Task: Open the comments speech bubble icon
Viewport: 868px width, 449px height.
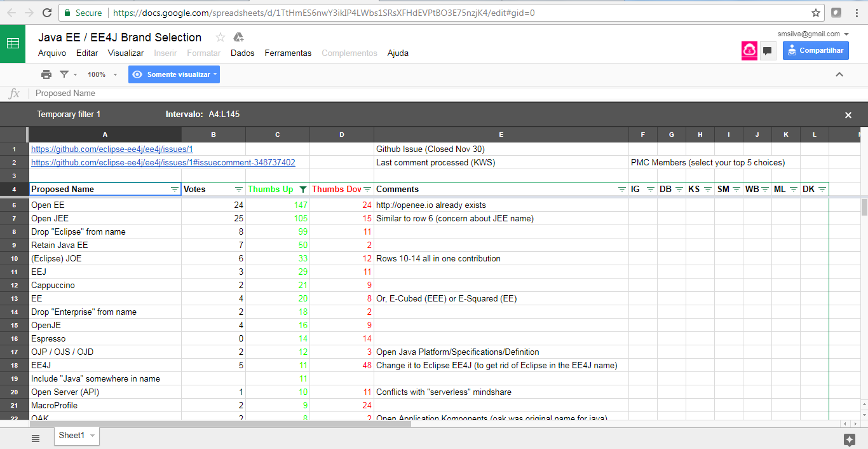Action: pyautogui.click(x=768, y=51)
